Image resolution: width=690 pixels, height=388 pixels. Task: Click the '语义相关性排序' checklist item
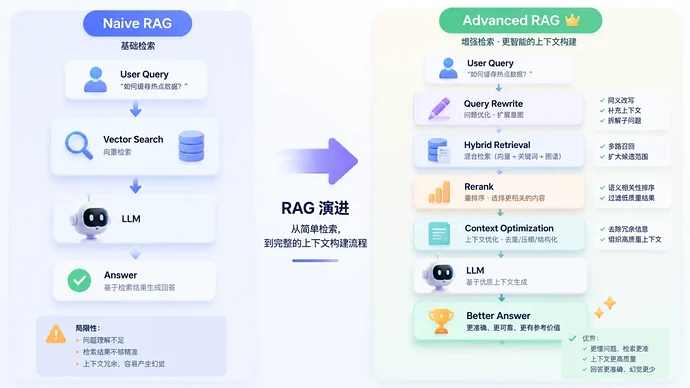pyautogui.click(x=631, y=187)
